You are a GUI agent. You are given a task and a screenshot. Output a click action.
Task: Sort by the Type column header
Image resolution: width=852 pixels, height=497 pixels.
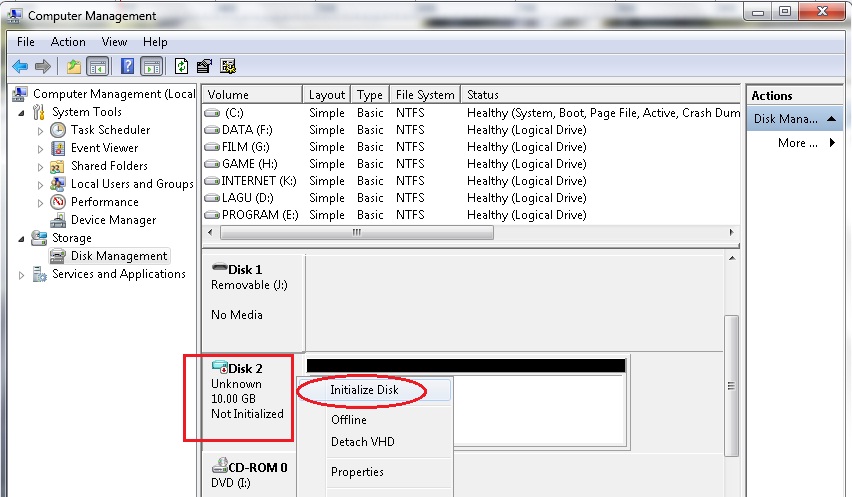[370, 95]
